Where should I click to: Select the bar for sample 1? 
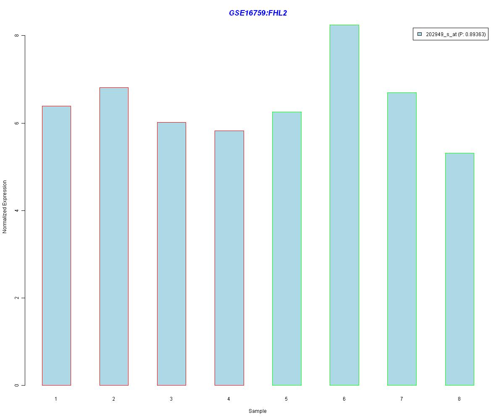coord(56,246)
